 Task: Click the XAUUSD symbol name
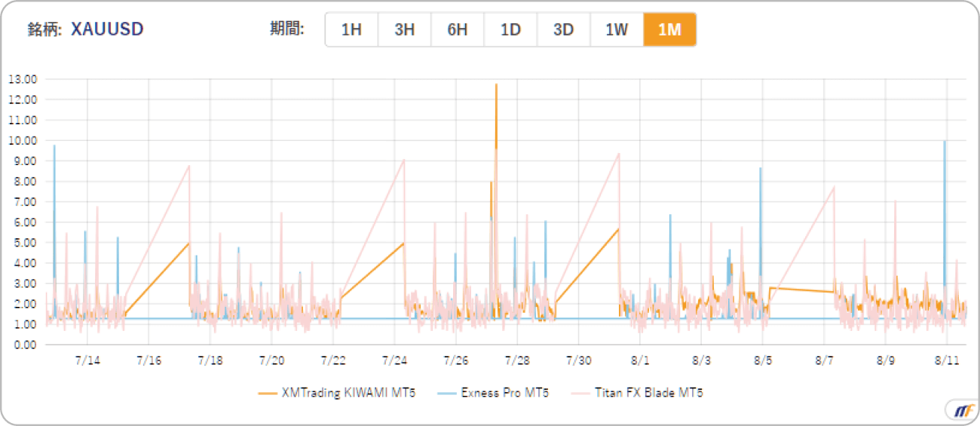coord(107,29)
